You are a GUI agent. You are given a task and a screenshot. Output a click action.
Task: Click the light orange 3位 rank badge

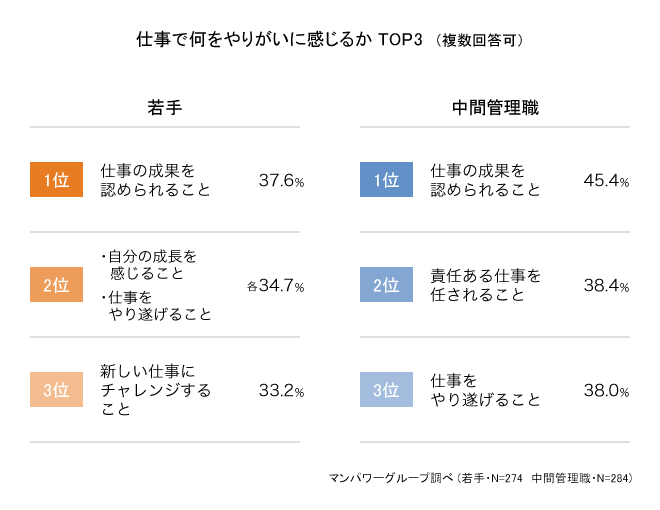(56, 389)
